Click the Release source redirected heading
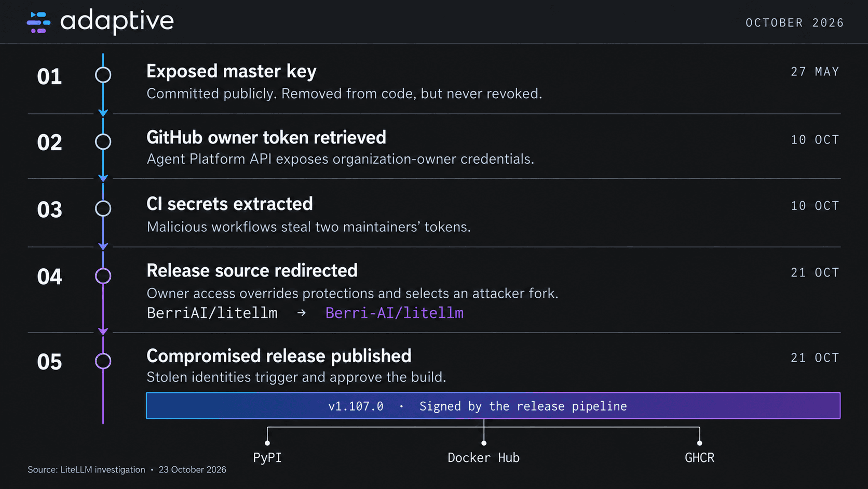 pos(252,270)
